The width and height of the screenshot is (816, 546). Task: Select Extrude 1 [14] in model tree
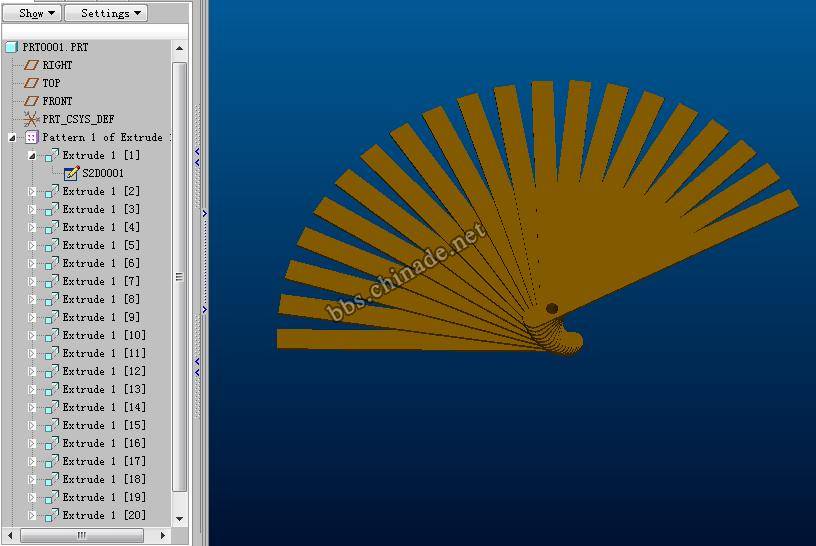[x=103, y=407]
